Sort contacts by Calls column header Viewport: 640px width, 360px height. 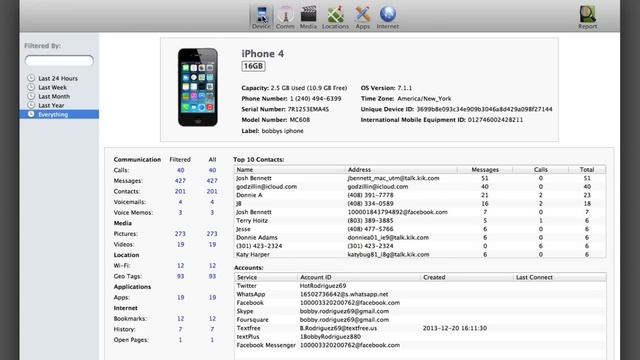point(540,169)
